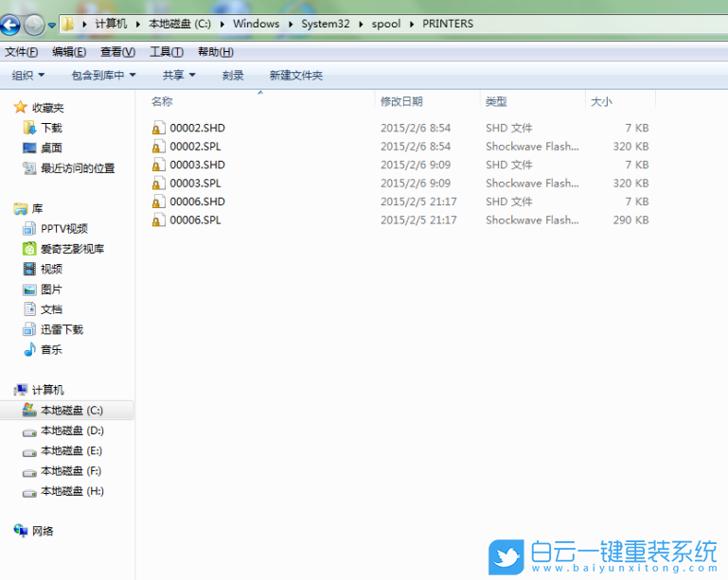Expand the 包含到库中 dropdown
Viewport: 728px width, 580px height.
[x=103, y=75]
